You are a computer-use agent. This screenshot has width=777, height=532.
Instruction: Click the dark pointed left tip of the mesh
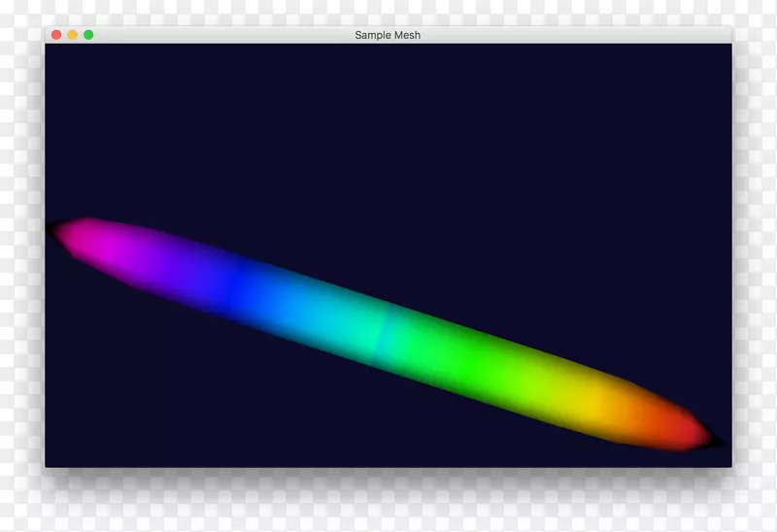coord(53,229)
